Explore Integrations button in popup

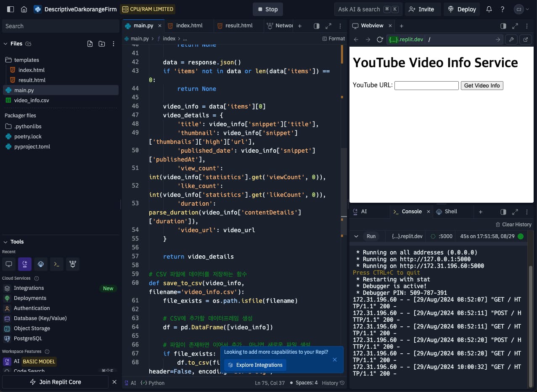point(255,365)
